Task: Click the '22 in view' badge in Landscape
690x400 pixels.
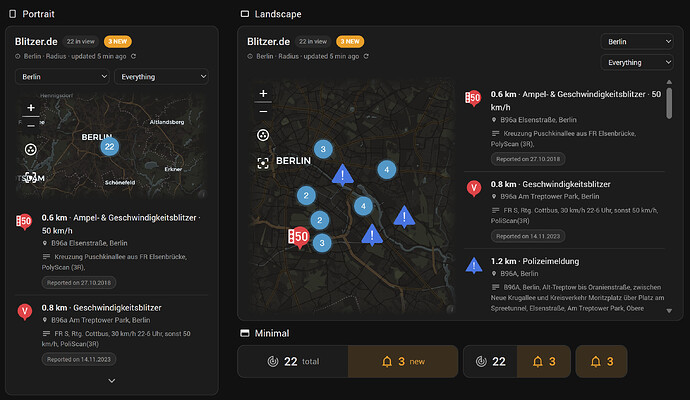Action: (313, 41)
